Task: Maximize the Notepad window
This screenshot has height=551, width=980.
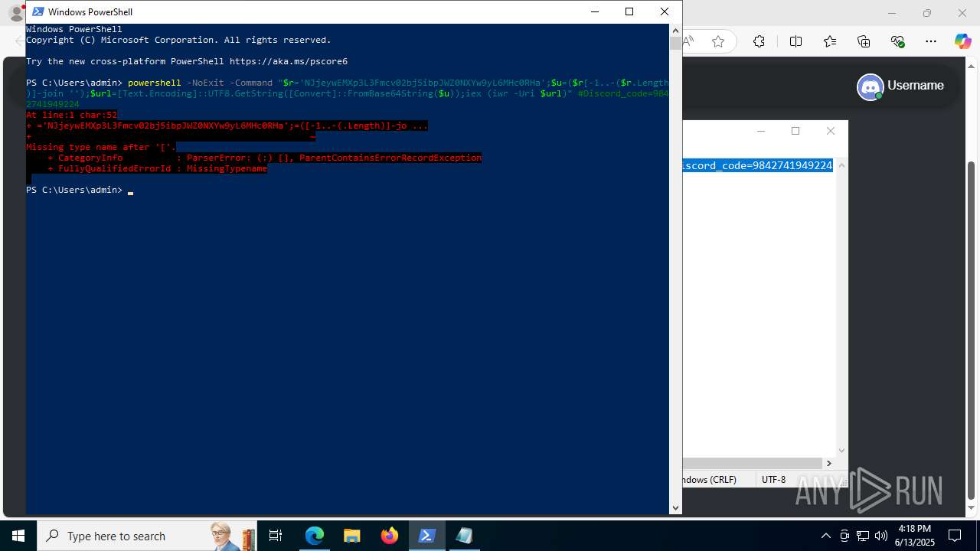Action: click(x=795, y=131)
